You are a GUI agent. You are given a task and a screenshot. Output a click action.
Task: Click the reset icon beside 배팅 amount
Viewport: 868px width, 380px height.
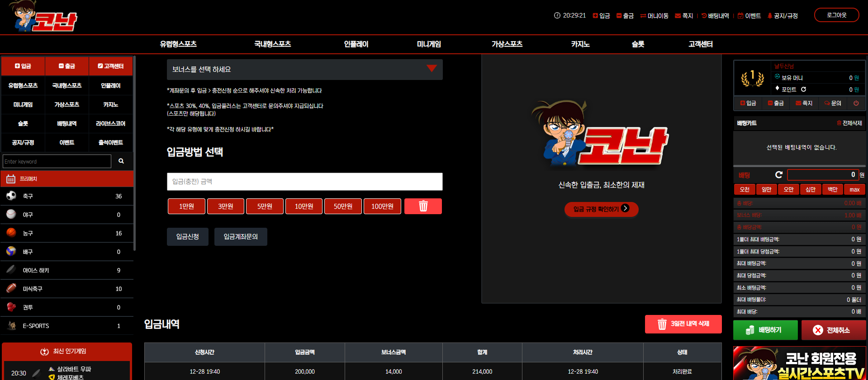click(778, 175)
